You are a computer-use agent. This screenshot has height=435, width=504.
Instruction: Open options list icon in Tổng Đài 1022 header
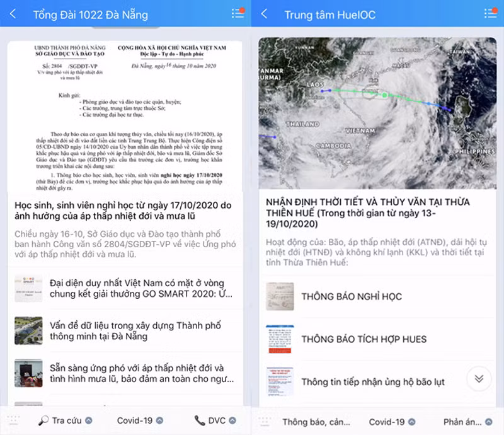point(238,13)
